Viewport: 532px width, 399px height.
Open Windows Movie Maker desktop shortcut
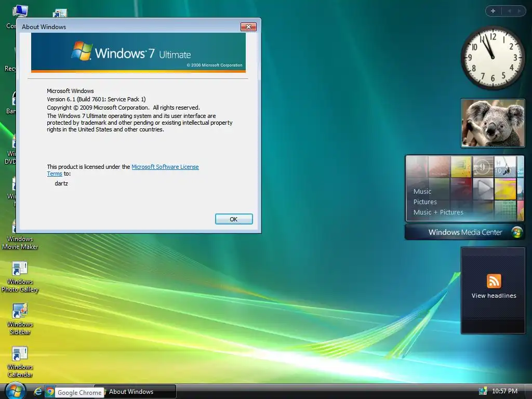[20, 235]
